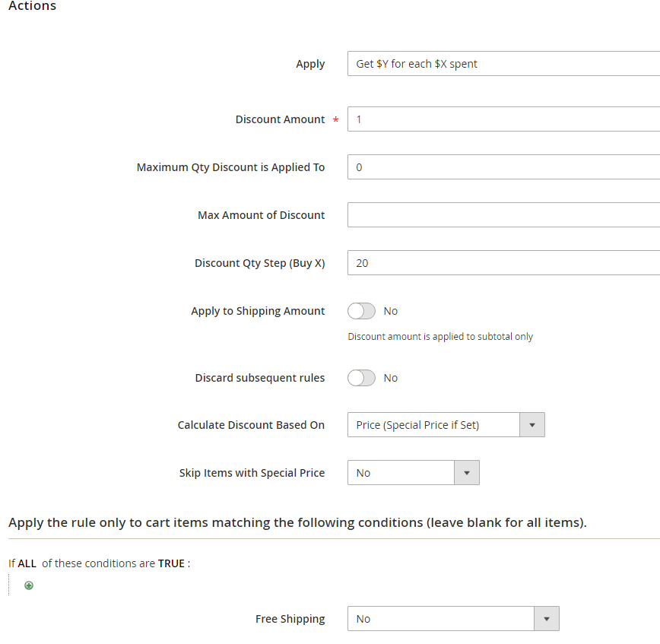Click the Max Amount of Discount field
The image size is (660, 644).
(x=502, y=215)
